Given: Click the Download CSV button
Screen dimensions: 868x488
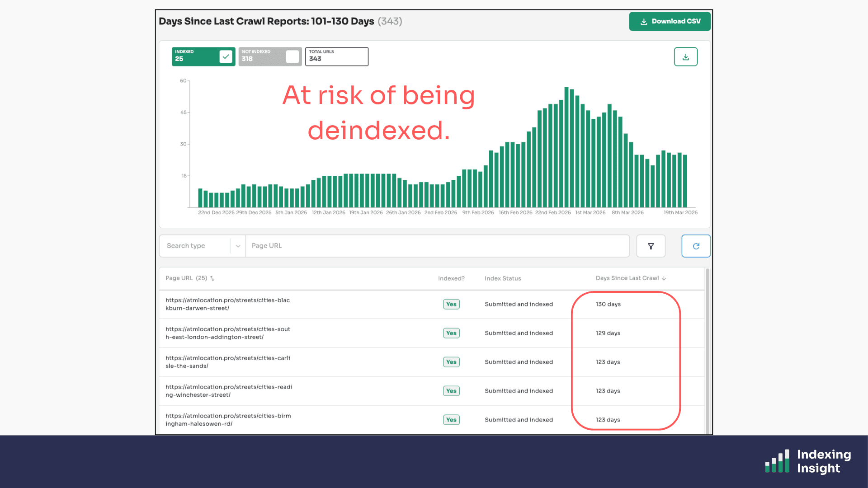Looking at the screenshot, I should (670, 21).
